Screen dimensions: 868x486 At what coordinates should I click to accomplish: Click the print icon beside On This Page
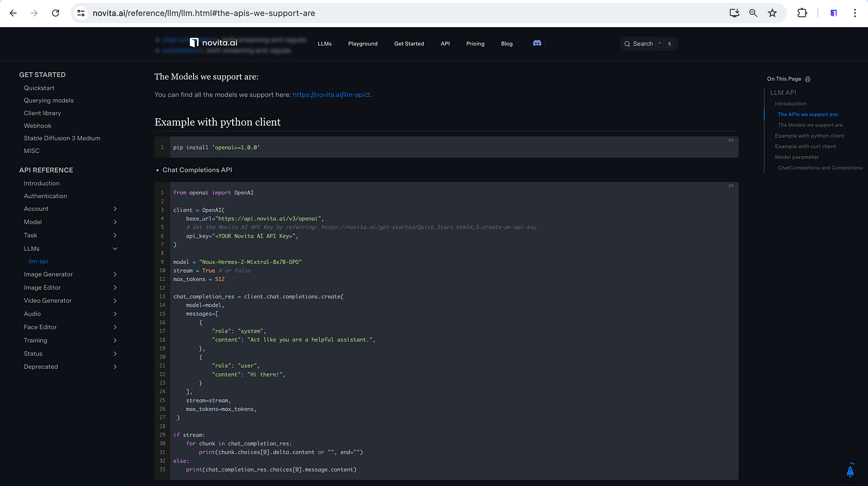click(x=808, y=79)
